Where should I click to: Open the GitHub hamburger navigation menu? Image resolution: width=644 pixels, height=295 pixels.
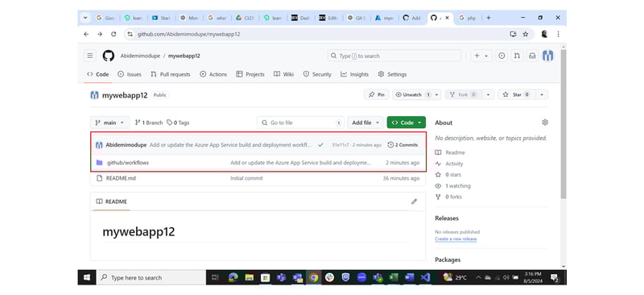(89, 56)
